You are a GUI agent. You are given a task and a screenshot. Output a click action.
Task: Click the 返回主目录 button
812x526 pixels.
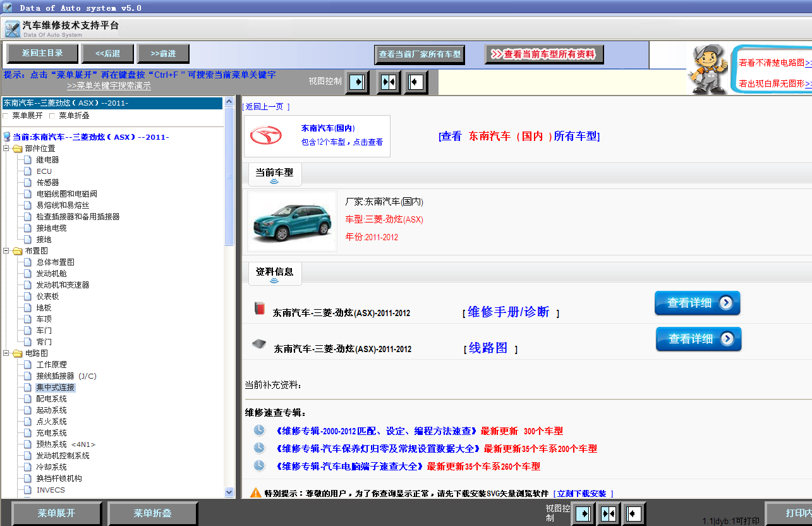pyautogui.click(x=42, y=53)
